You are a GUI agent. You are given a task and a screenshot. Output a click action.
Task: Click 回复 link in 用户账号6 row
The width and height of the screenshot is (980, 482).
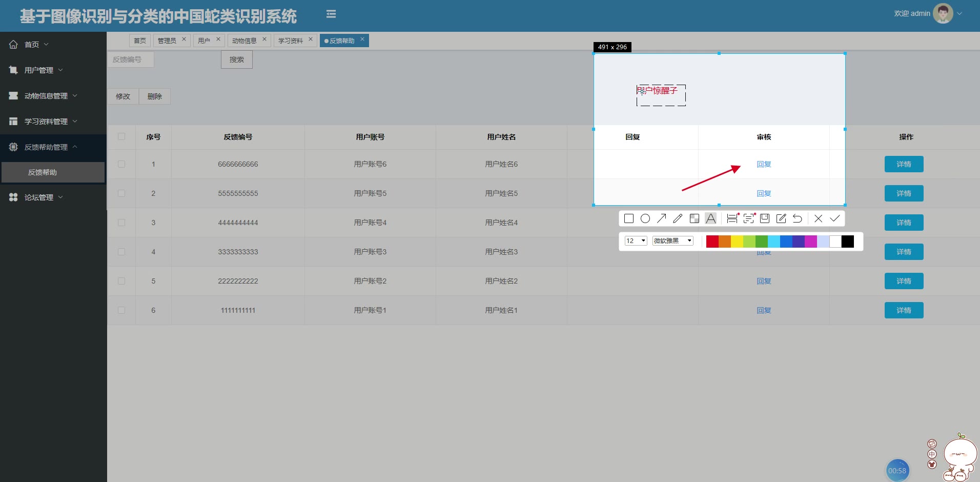(x=764, y=164)
